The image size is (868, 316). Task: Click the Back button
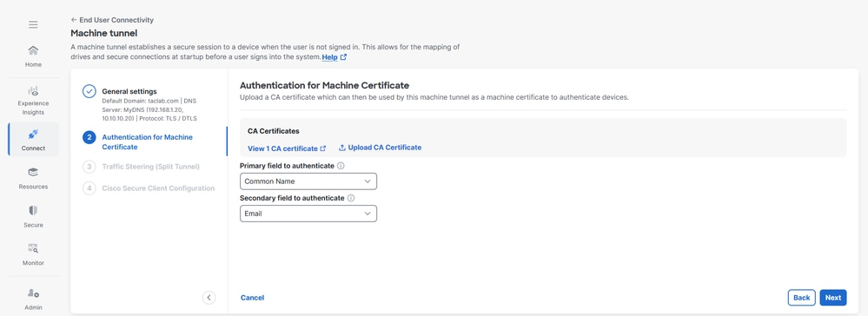tap(802, 298)
